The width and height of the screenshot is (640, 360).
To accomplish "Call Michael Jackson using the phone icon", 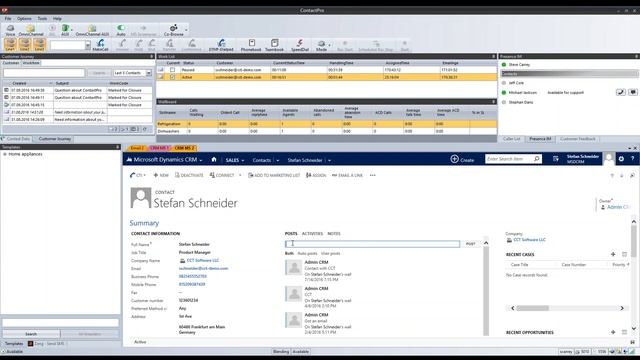I will (x=620, y=92).
